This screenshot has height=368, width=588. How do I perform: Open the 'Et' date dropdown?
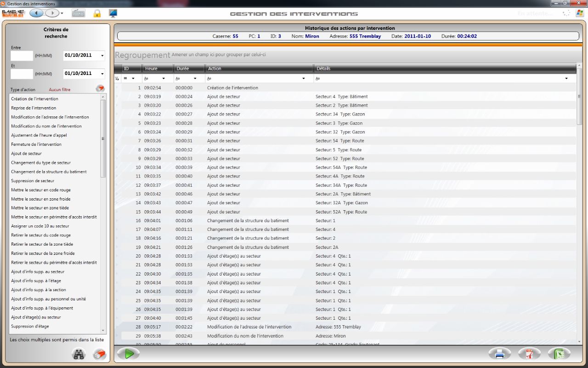coord(102,74)
